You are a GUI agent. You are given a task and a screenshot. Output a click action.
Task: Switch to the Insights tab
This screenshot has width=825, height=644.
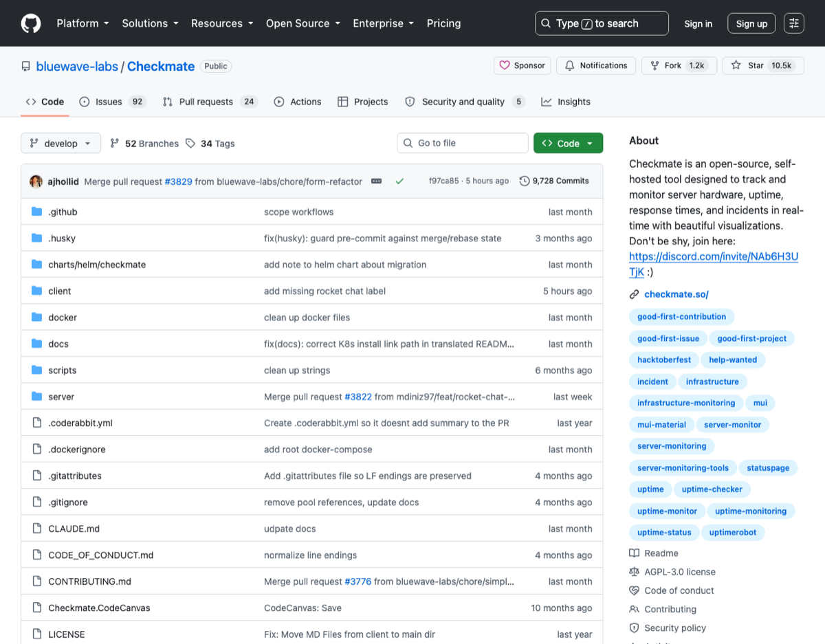566,102
